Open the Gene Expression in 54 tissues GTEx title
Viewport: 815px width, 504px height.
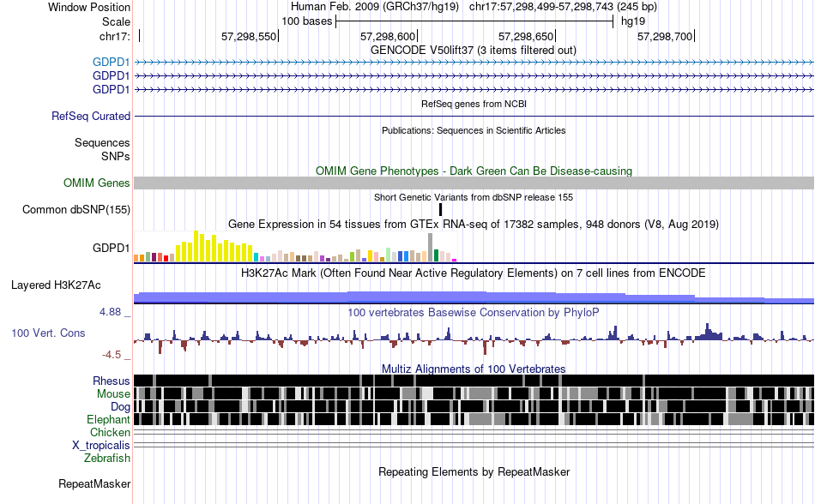coord(474,225)
